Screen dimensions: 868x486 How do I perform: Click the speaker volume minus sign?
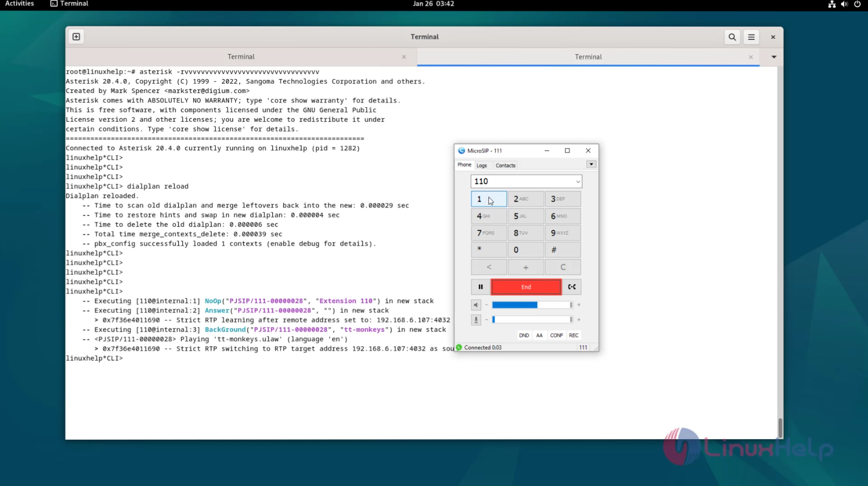486,305
